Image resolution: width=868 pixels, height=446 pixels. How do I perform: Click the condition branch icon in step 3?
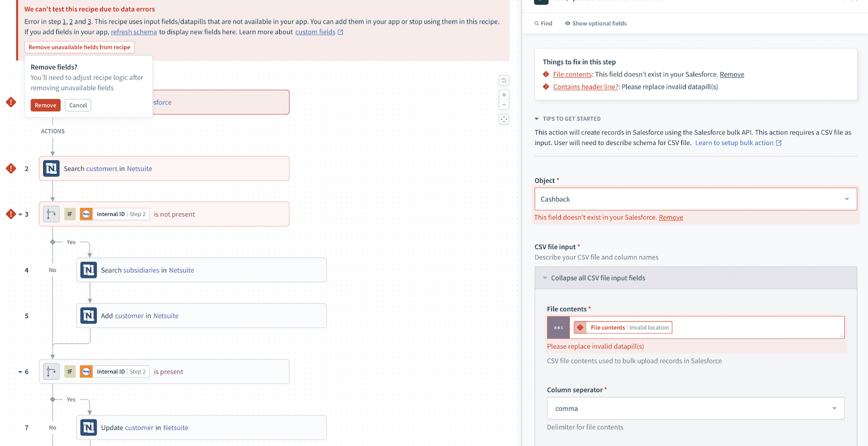click(51, 214)
